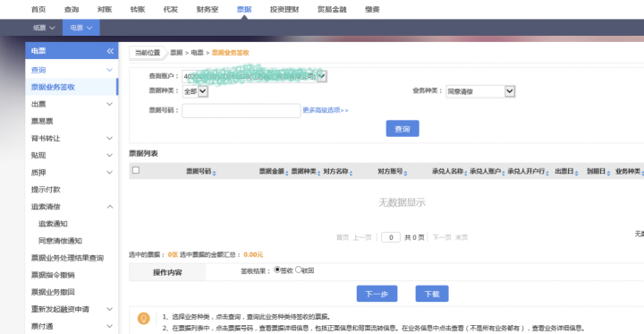Open the 更多高级选项 link
The height and width of the screenshot is (334, 644).
pos(326,110)
